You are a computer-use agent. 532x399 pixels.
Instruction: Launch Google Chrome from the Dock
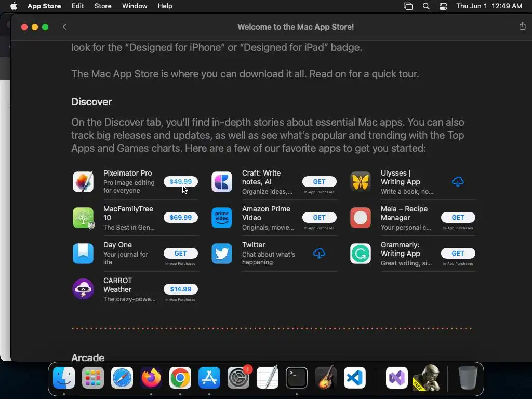coord(180,378)
